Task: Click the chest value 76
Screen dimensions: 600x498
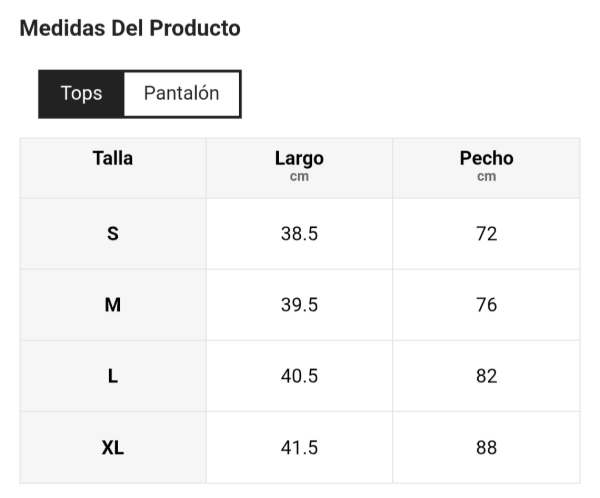Action: [486, 305]
